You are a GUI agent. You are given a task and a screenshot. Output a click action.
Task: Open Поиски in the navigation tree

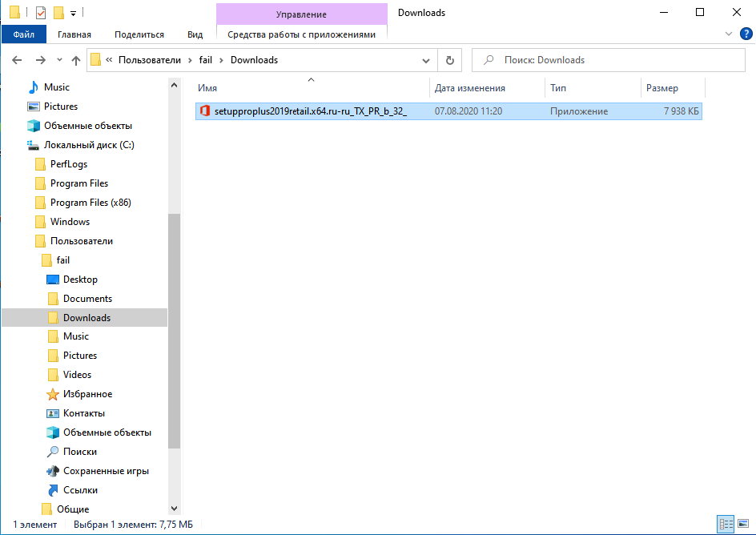point(79,452)
